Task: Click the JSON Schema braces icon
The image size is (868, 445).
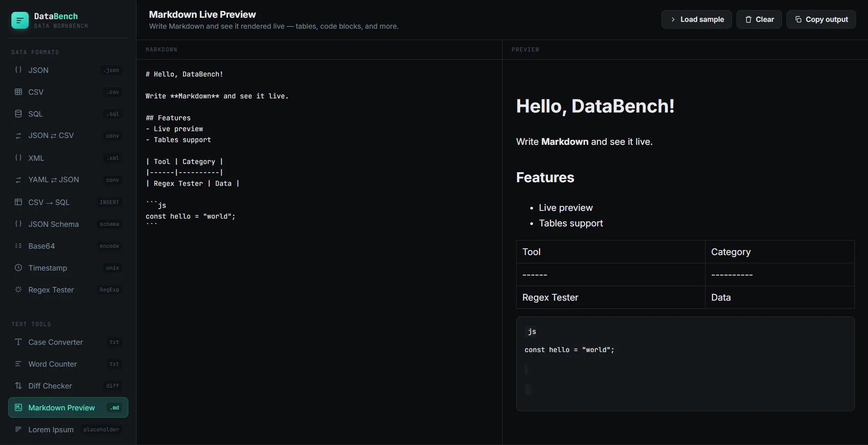Action: 18,224
